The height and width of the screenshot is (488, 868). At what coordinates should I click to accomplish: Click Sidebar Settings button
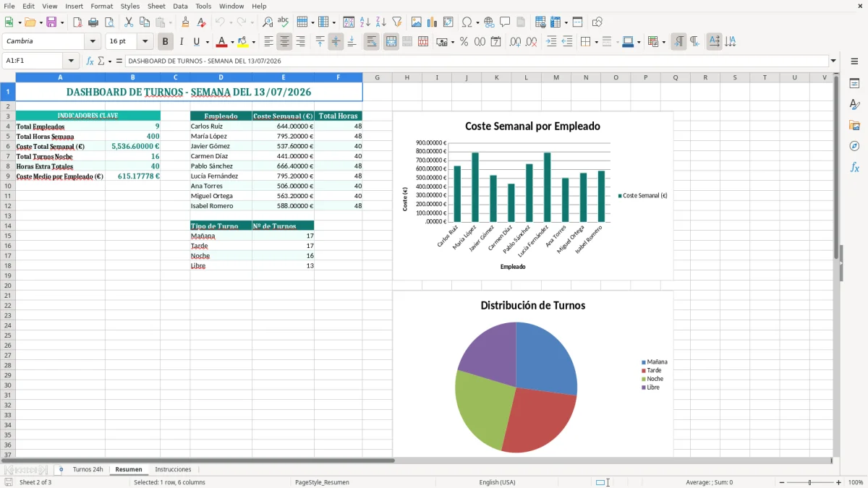point(854,61)
